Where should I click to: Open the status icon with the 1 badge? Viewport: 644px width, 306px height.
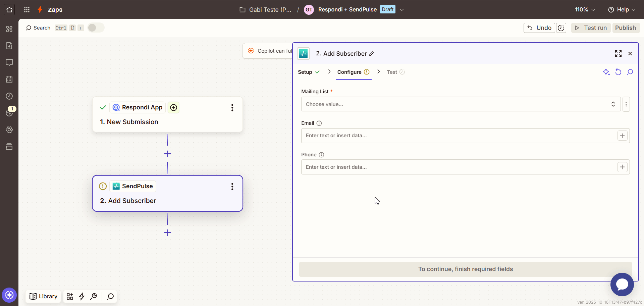point(10,112)
